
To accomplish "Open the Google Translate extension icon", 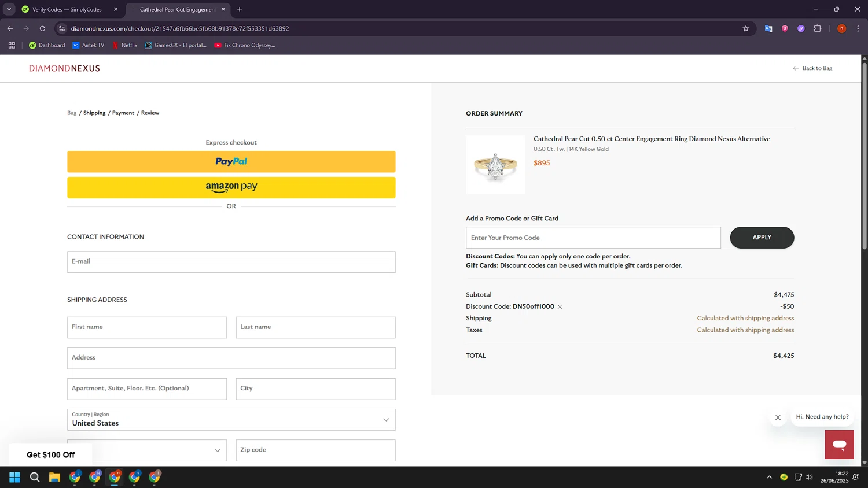I will 768,28.
